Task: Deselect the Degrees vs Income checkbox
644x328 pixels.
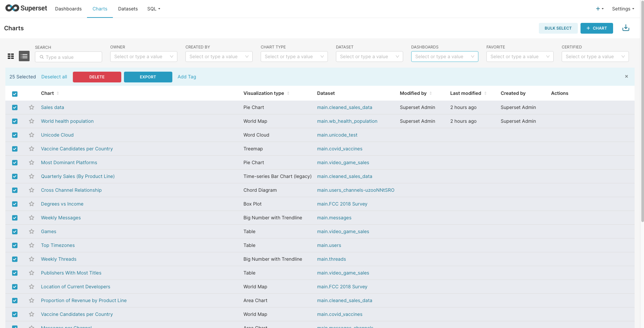Action: point(15,204)
